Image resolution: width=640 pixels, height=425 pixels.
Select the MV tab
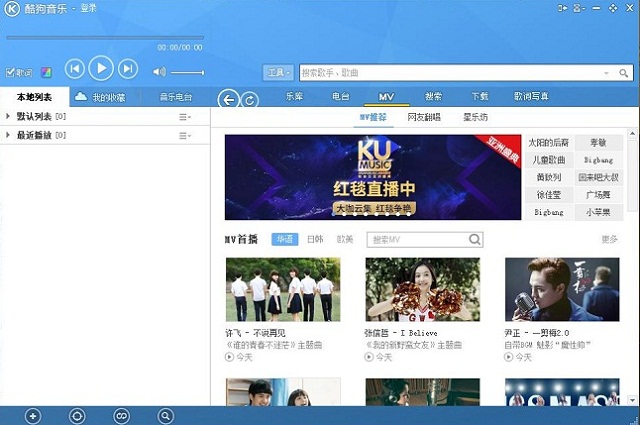(386, 97)
